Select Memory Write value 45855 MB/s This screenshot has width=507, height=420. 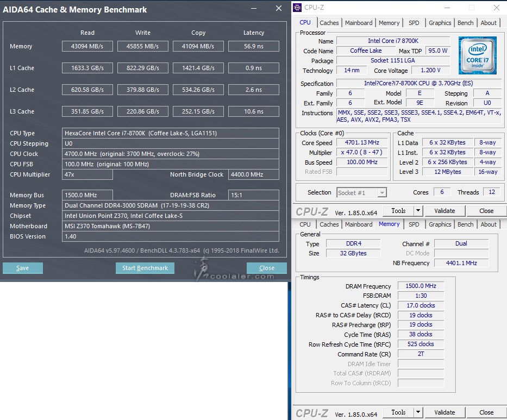coord(142,46)
